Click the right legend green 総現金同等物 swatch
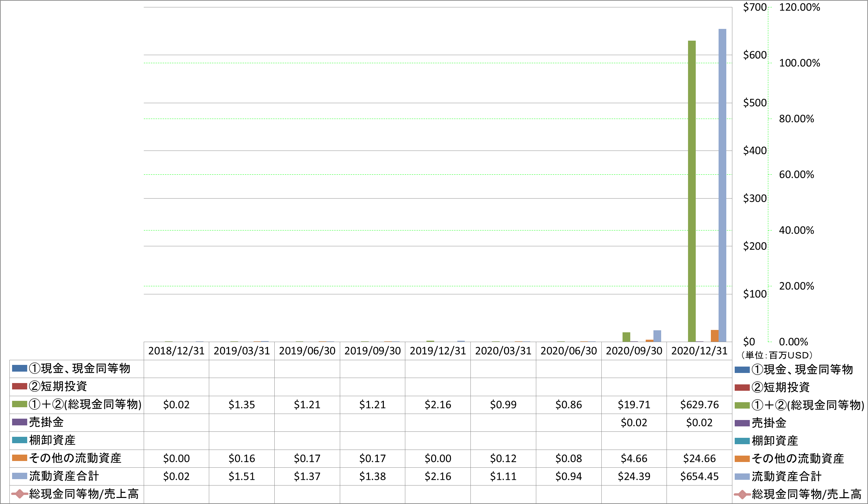This screenshot has width=868, height=504. 742,406
